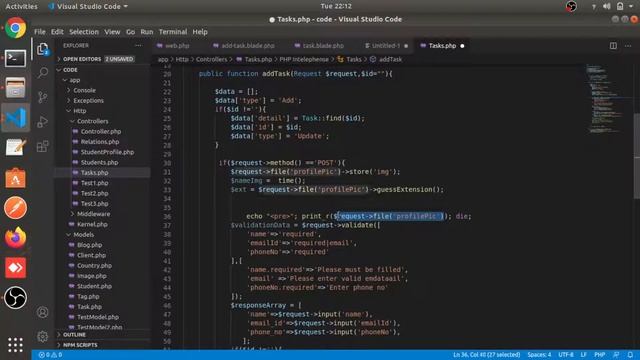The height and width of the screenshot is (360, 640).
Task: Open editor More Actions menu
Action: click(628, 46)
